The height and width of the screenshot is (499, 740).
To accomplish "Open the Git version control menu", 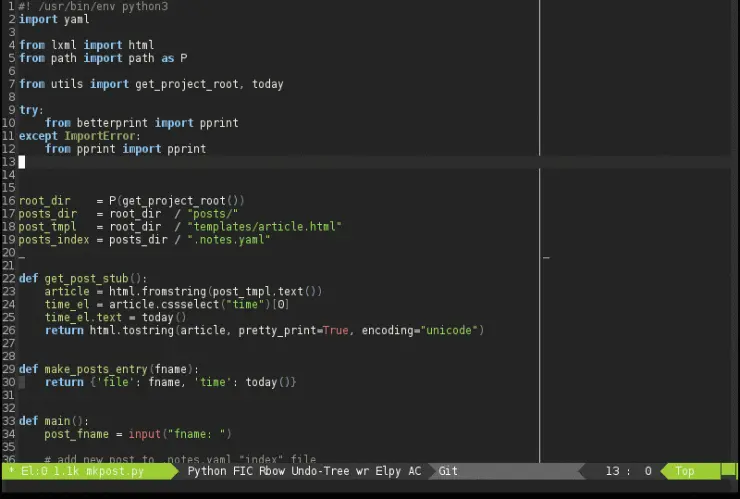I will tap(449, 471).
